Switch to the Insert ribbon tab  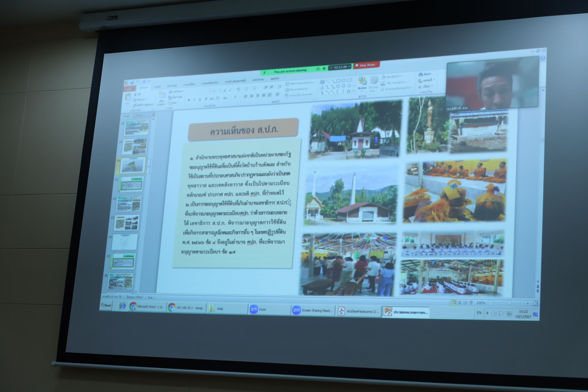pos(158,87)
